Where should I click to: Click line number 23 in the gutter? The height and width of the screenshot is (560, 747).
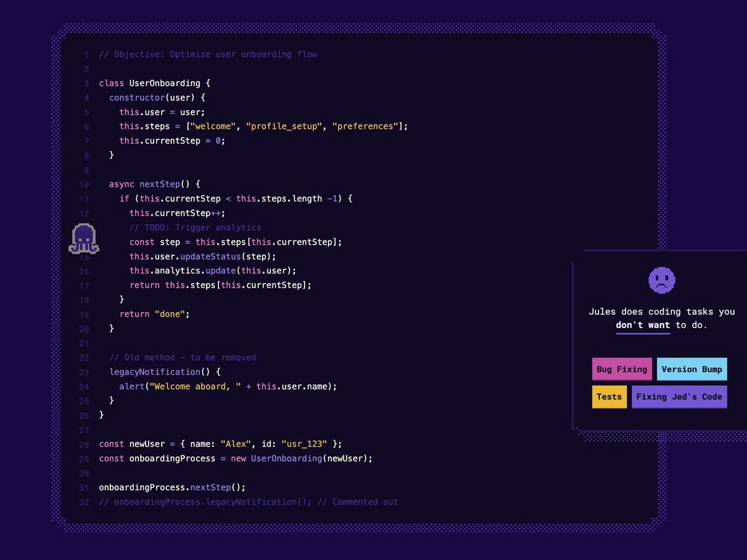[x=84, y=373]
